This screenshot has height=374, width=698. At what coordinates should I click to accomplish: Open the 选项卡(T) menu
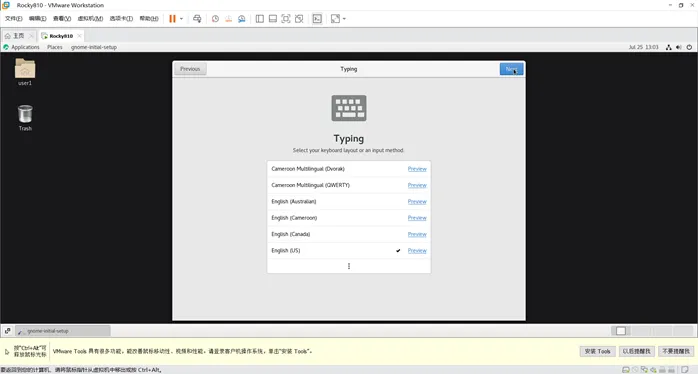121,19
